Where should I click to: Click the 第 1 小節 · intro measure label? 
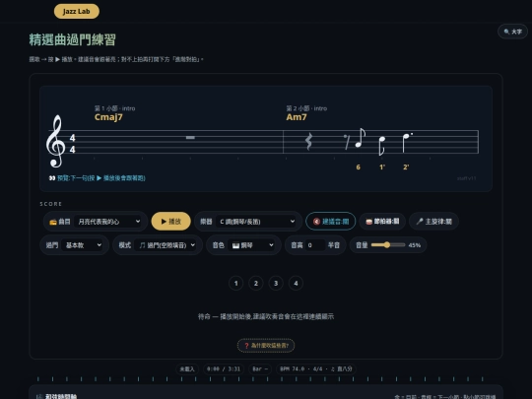pos(114,108)
